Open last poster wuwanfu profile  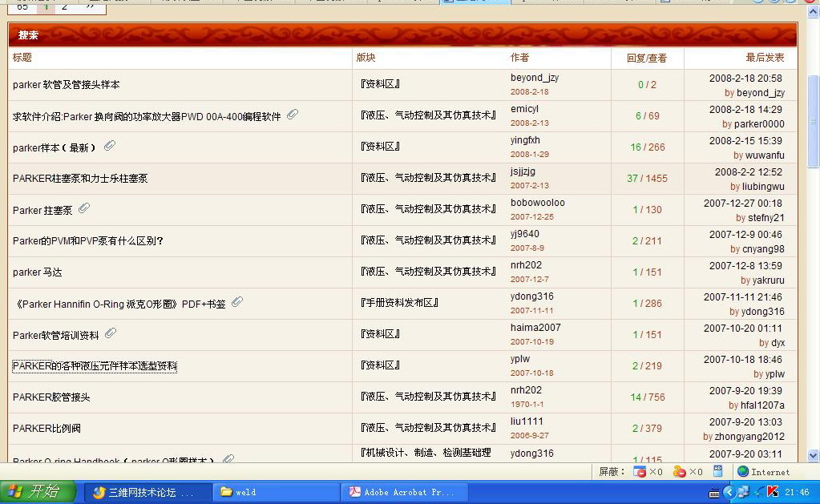pos(765,155)
